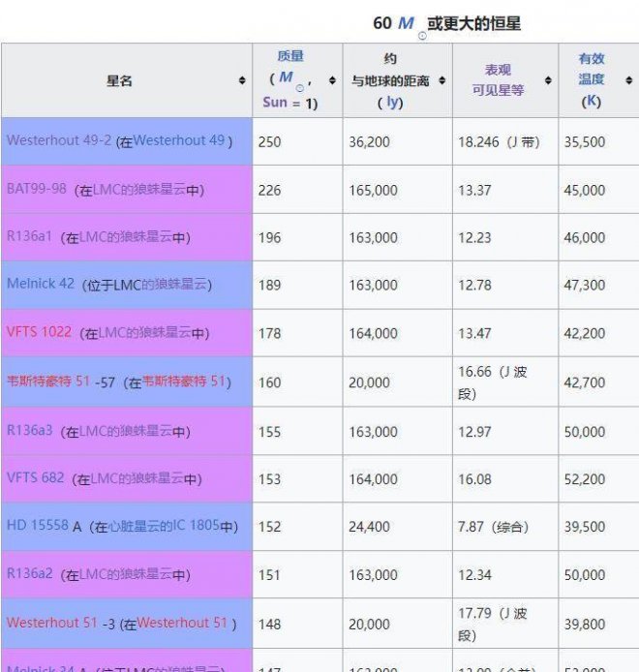
Task: Open the BAT99-98 star link
Action: pyautogui.click(x=37, y=189)
